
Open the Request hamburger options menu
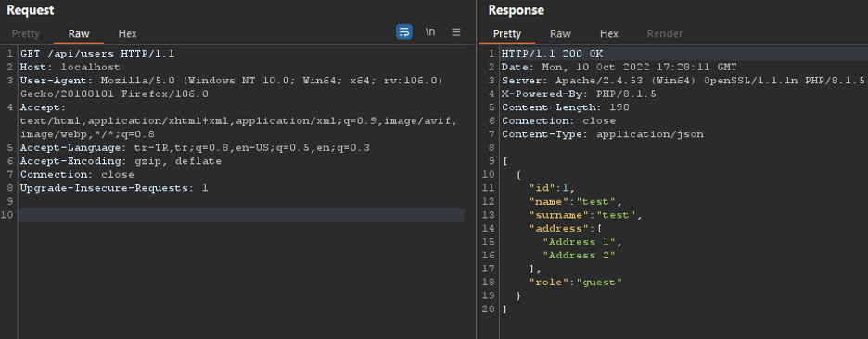(x=456, y=32)
